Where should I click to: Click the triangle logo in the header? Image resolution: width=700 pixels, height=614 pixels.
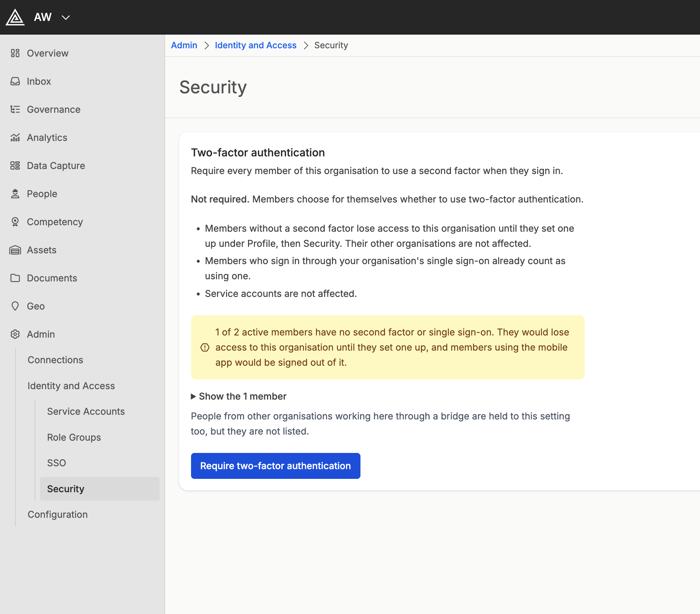[15, 17]
